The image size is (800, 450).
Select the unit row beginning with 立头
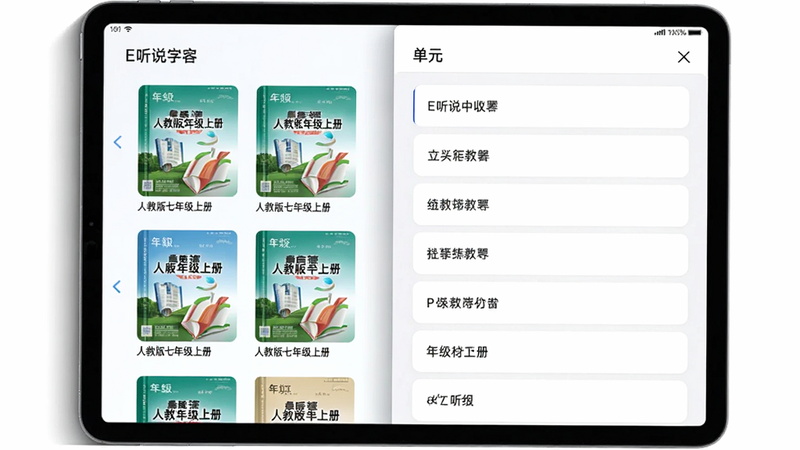coord(551,156)
